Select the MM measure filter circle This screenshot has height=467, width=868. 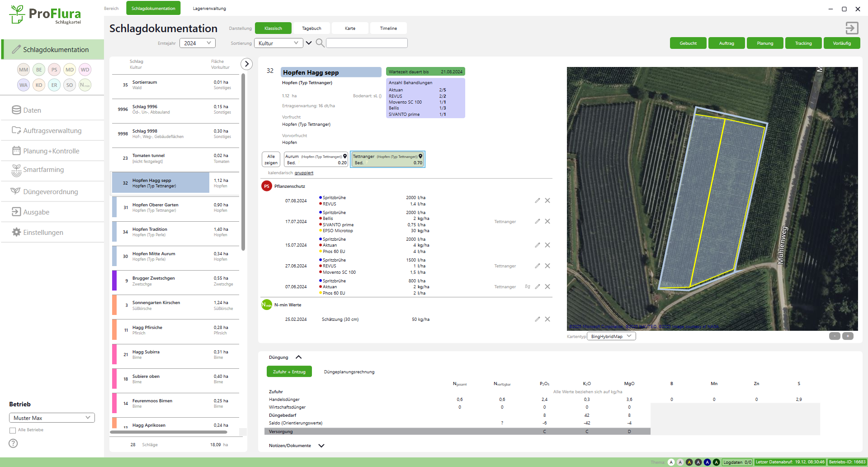point(24,70)
